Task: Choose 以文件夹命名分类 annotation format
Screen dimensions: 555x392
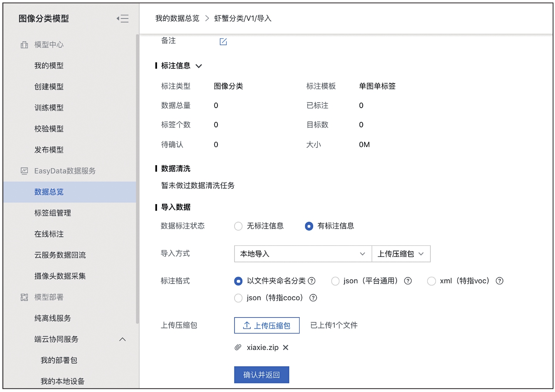Action: pos(238,281)
